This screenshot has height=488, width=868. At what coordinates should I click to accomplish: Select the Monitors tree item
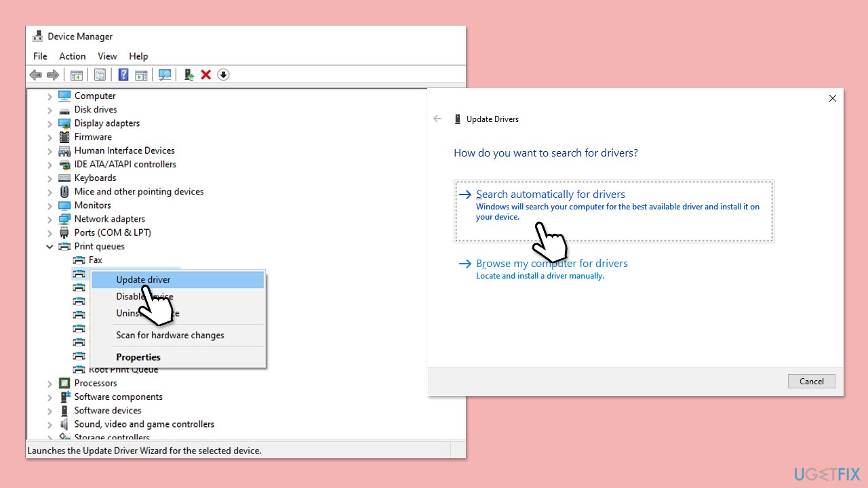pos(92,205)
